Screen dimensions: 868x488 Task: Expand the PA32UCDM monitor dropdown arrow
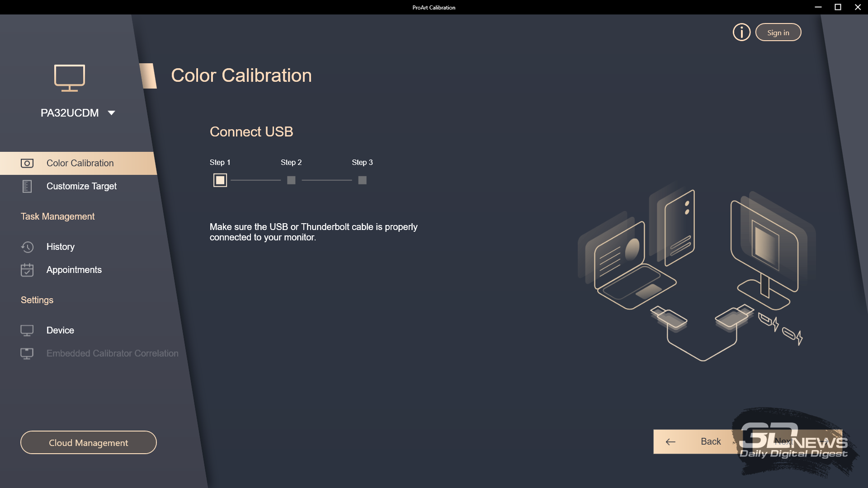tap(111, 113)
